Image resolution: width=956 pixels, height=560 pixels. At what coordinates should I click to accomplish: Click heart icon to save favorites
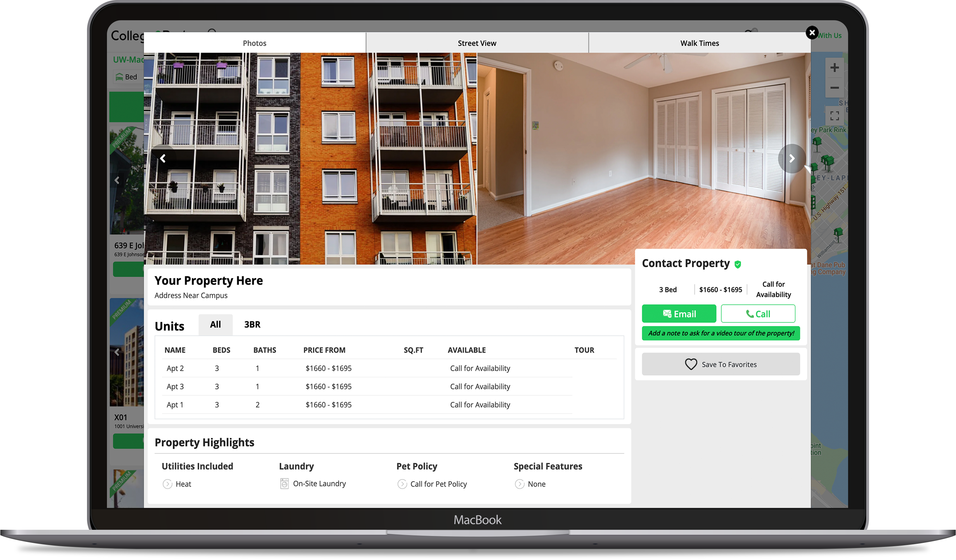(690, 364)
